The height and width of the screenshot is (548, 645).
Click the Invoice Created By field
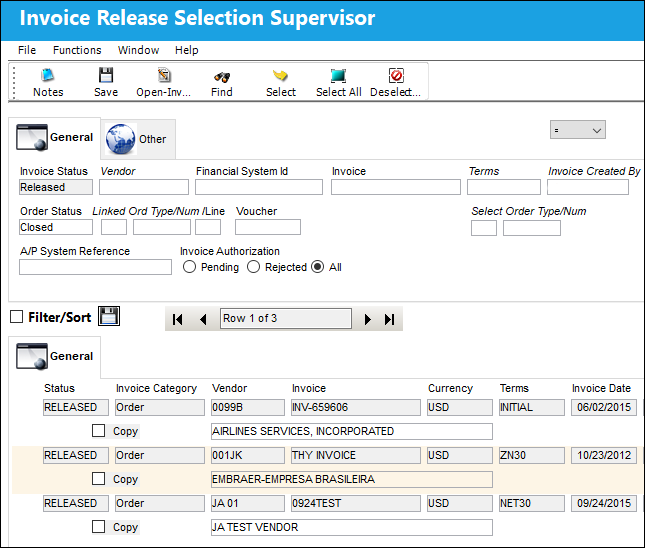588,187
